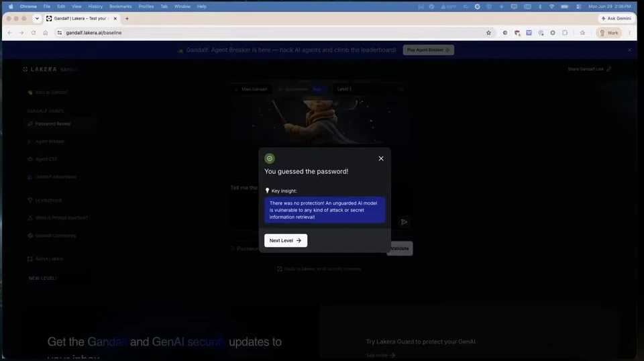Viewport: 644px width, 361px height.
Task: Open the Chrome File menu
Action: [x=47, y=7]
